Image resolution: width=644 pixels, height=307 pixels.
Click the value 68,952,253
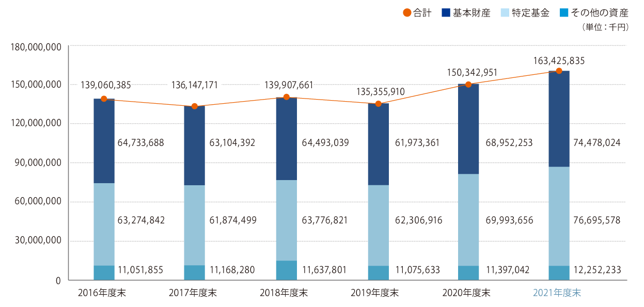509,143
